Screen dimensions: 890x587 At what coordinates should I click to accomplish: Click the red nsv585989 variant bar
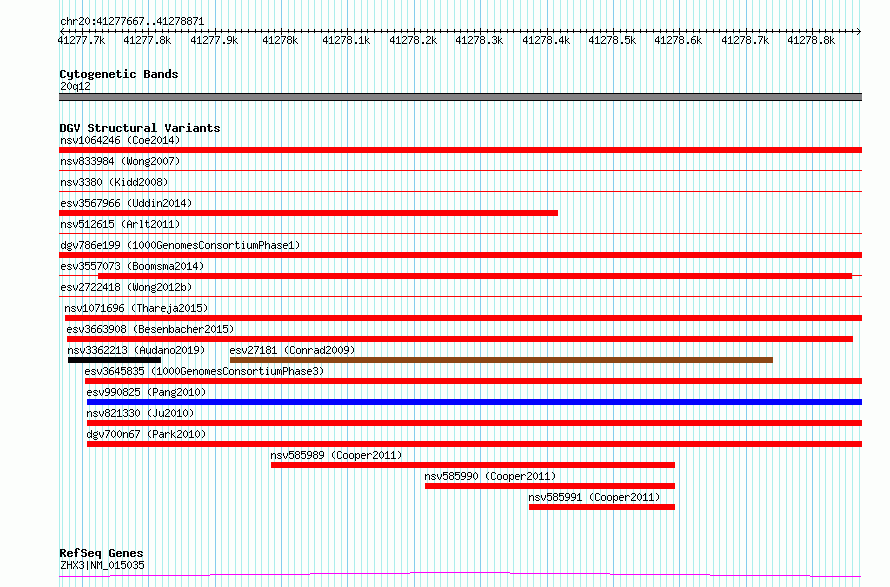pyautogui.click(x=473, y=465)
